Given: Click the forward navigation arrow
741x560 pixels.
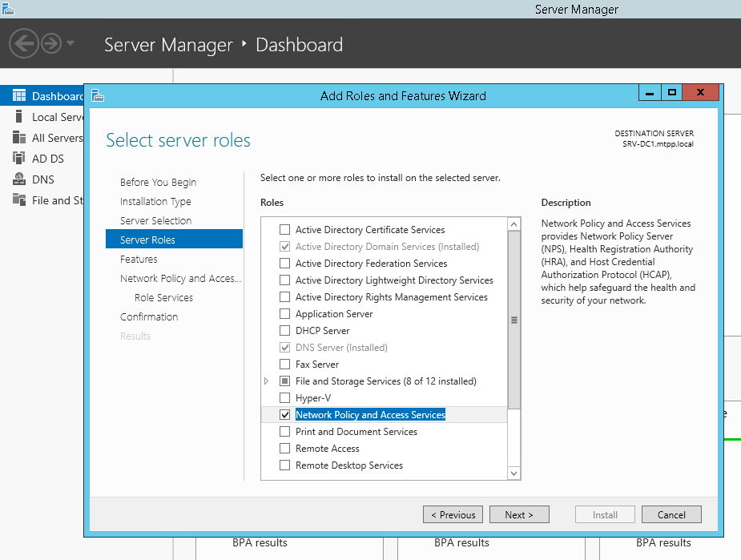Looking at the screenshot, I should point(51,42).
